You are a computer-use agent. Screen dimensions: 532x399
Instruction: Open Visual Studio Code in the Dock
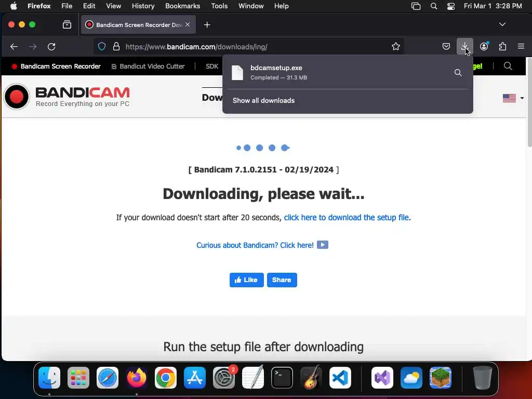tap(340, 378)
